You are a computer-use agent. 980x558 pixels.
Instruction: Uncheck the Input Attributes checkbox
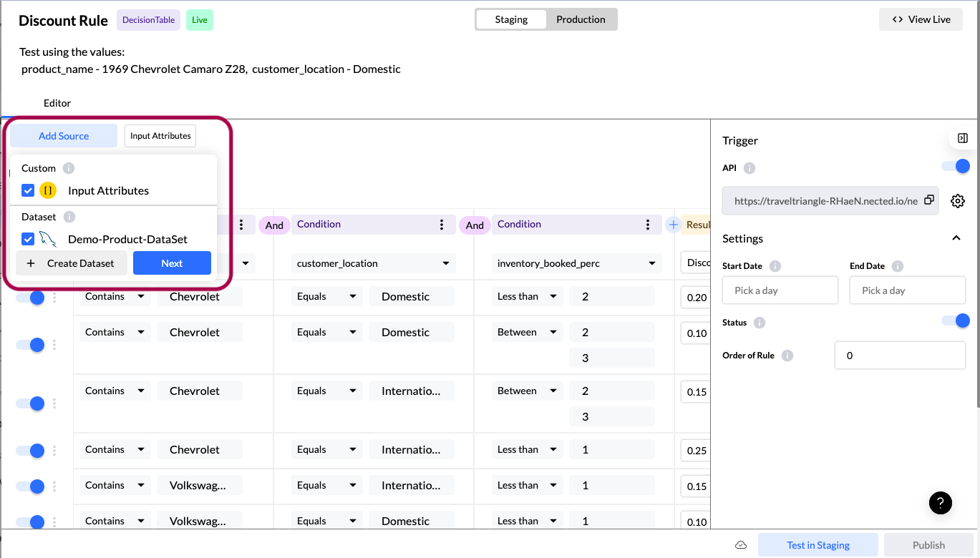coord(28,190)
